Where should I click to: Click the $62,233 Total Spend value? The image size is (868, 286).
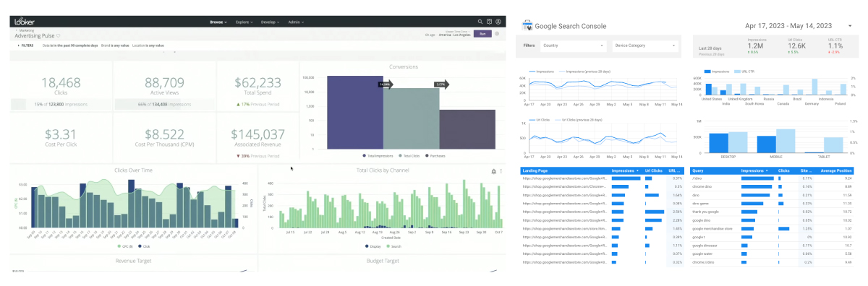point(258,82)
